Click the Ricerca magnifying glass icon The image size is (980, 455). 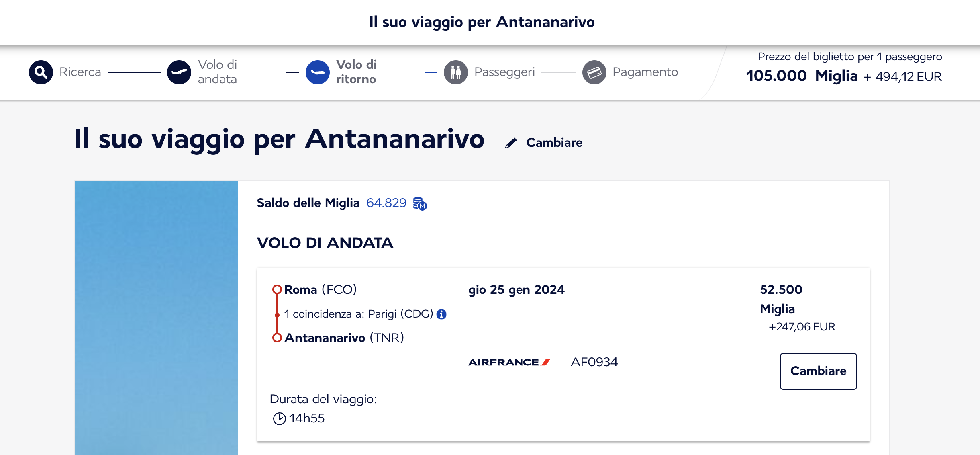pyautogui.click(x=41, y=72)
